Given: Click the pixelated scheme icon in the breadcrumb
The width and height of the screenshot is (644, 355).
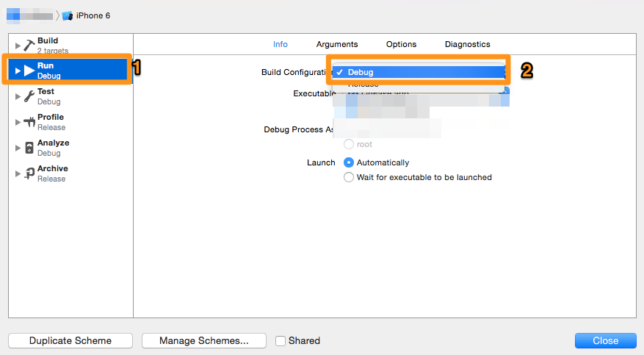Looking at the screenshot, I should (x=13, y=15).
